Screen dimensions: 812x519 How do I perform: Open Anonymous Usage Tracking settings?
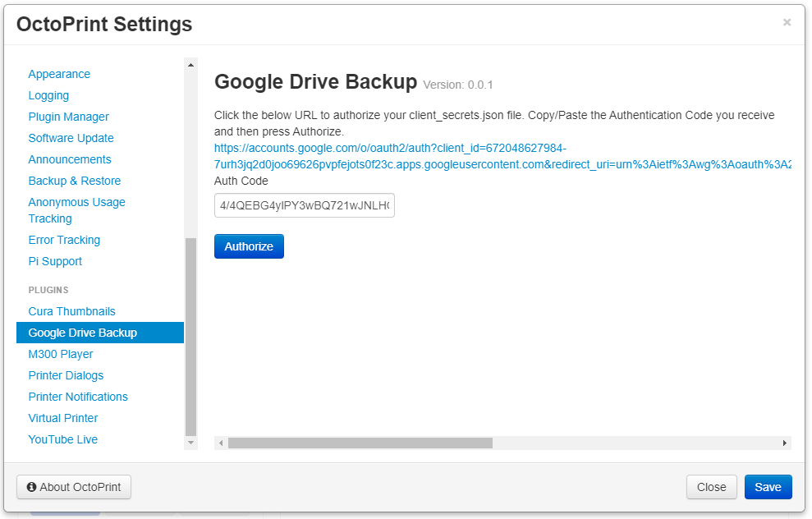coord(76,210)
